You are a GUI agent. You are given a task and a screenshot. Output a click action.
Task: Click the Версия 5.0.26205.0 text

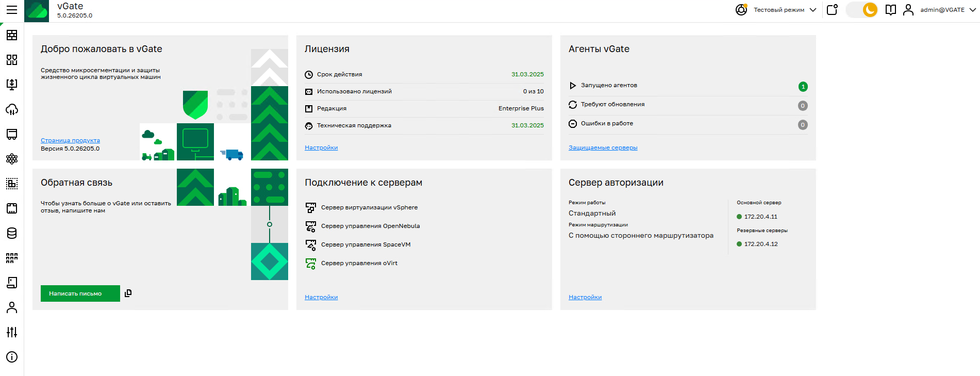point(70,149)
